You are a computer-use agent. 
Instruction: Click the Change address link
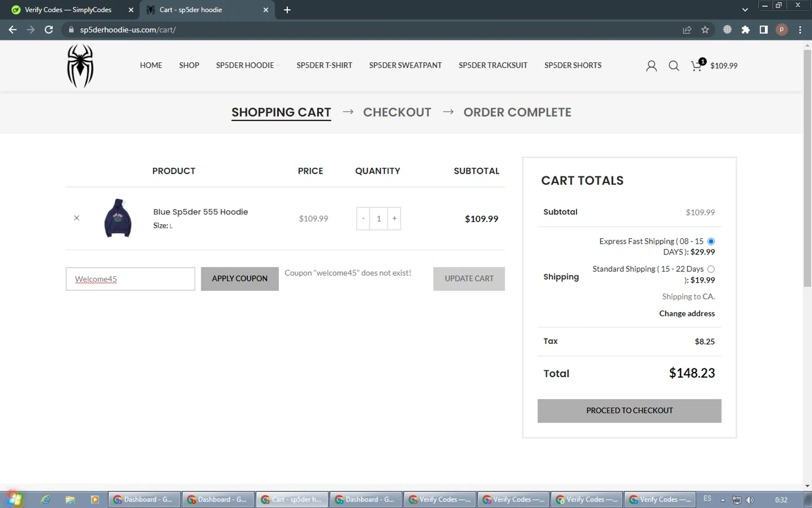pyautogui.click(x=686, y=313)
